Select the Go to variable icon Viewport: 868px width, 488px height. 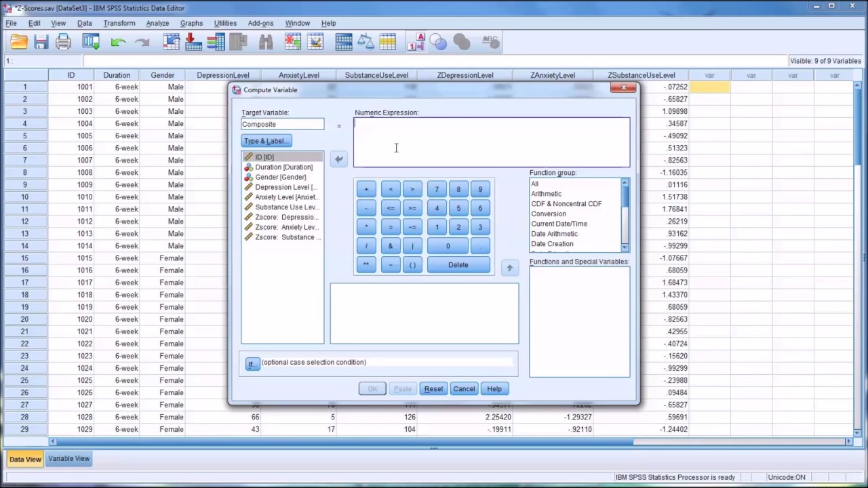point(194,42)
